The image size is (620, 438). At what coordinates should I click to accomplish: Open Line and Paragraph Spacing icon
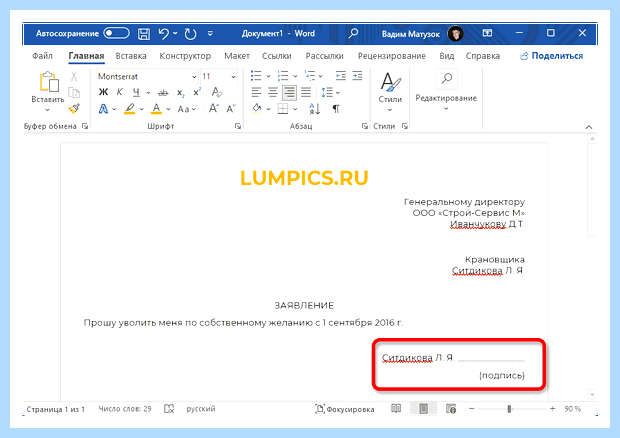click(x=327, y=93)
